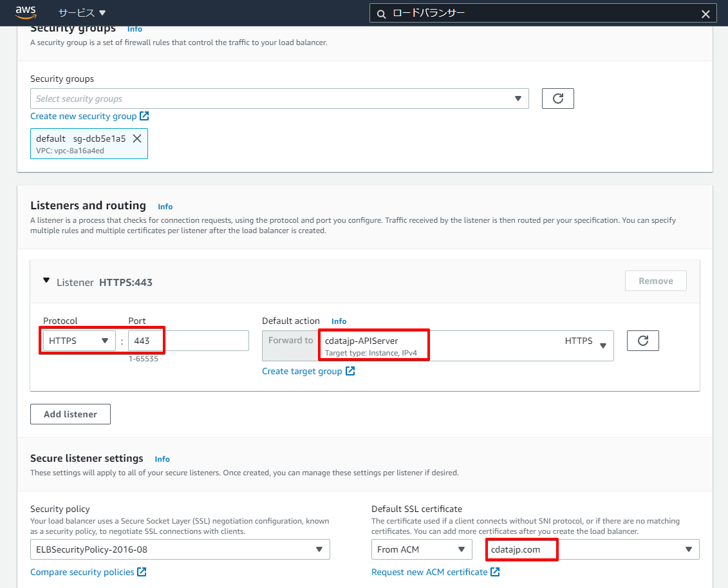This screenshot has width=728, height=588.
Task: Click the Add listener button
Action: [x=70, y=414]
